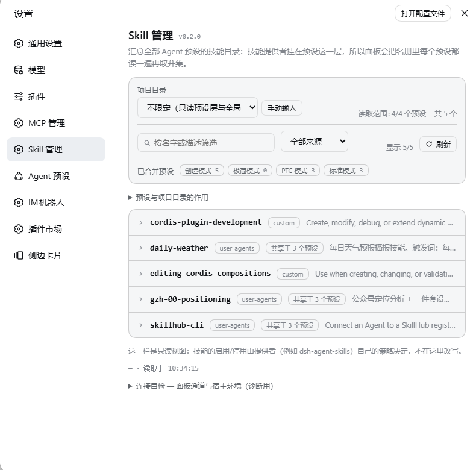Screen dimensions: 476x470
Task: Click the MCP 管理 gear icon
Action: 19,123
